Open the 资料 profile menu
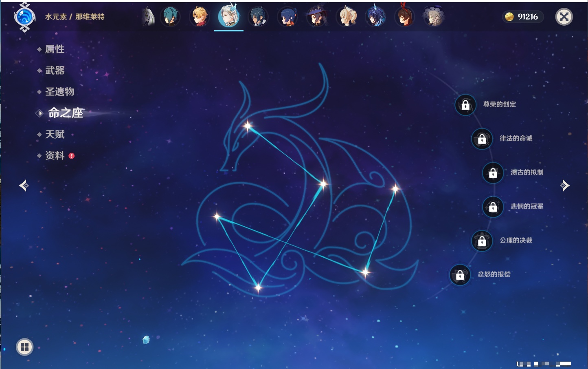The height and width of the screenshot is (369, 588). tap(55, 155)
